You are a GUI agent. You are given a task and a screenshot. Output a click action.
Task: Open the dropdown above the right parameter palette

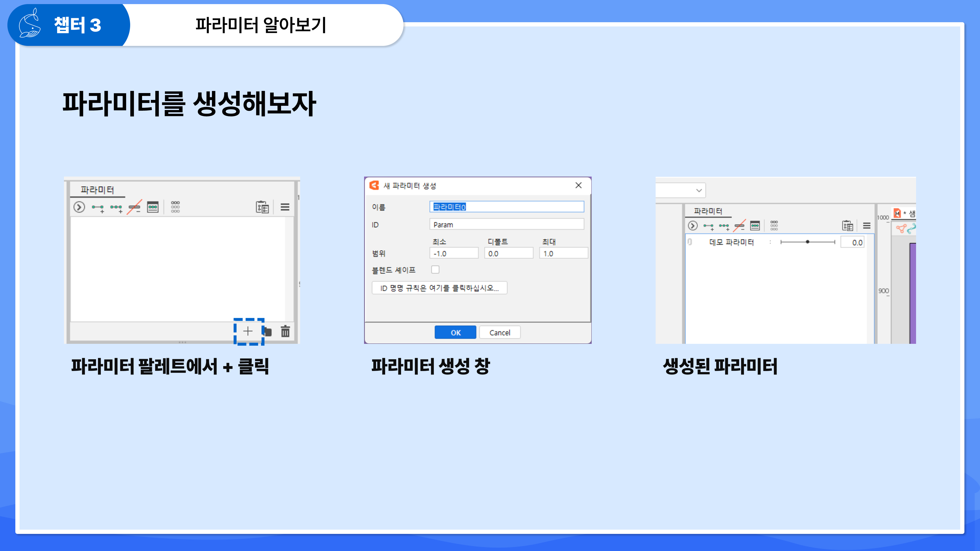coord(698,191)
